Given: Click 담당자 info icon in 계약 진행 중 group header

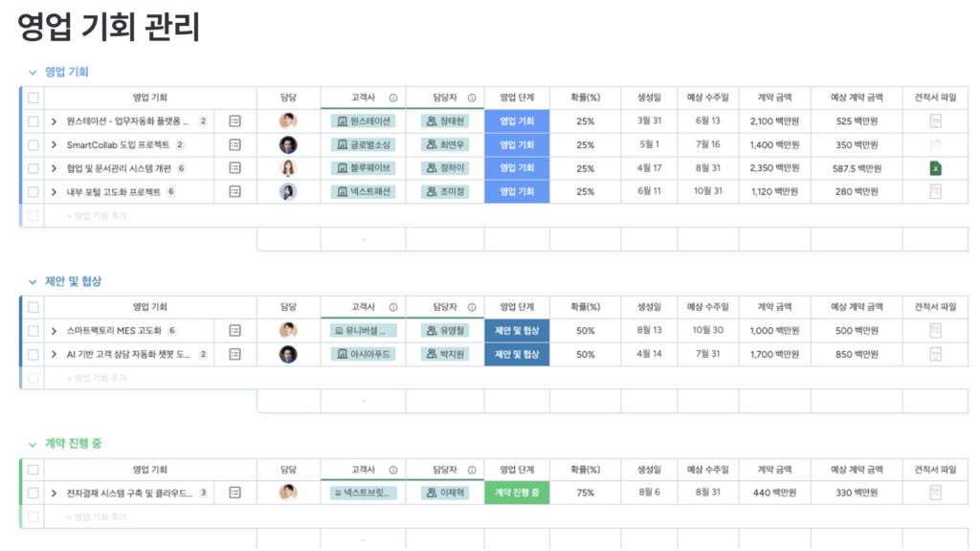Looking at the screenshot, I should [472, 470].
